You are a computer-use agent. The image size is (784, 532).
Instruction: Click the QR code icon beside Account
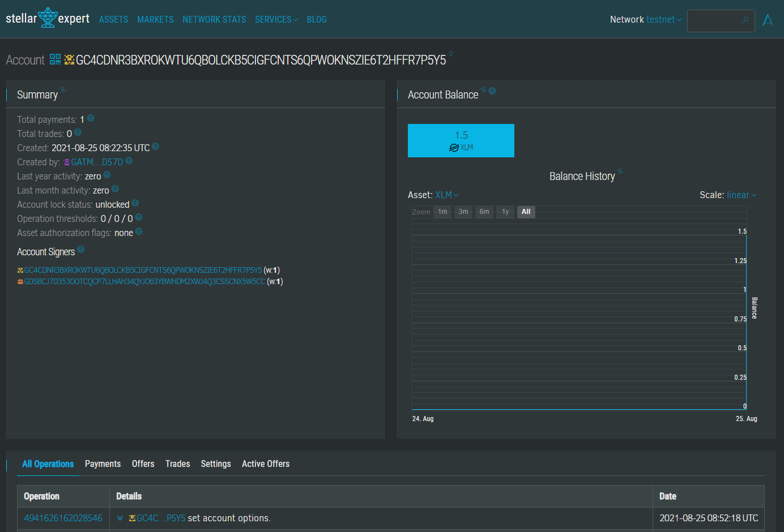click(55, 59)
